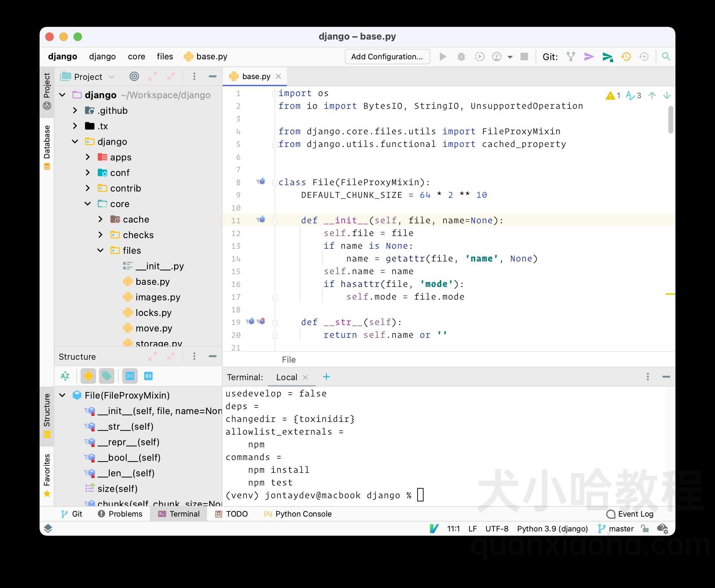The height and width of the screenshot is (588, 715).
Task: Click the Debug icon in toolbar
Action: 461,57
